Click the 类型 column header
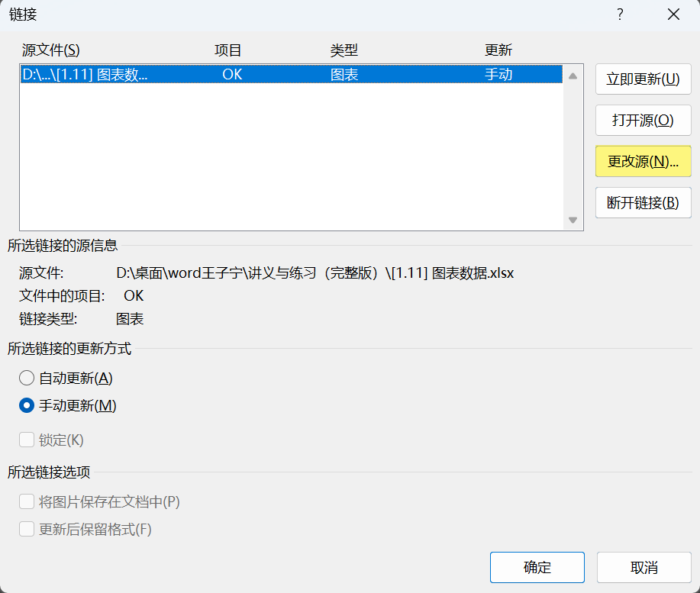Image resolution: width=700 pixels, height=593 pixels. pyautogui.click(x=344, y=50)
